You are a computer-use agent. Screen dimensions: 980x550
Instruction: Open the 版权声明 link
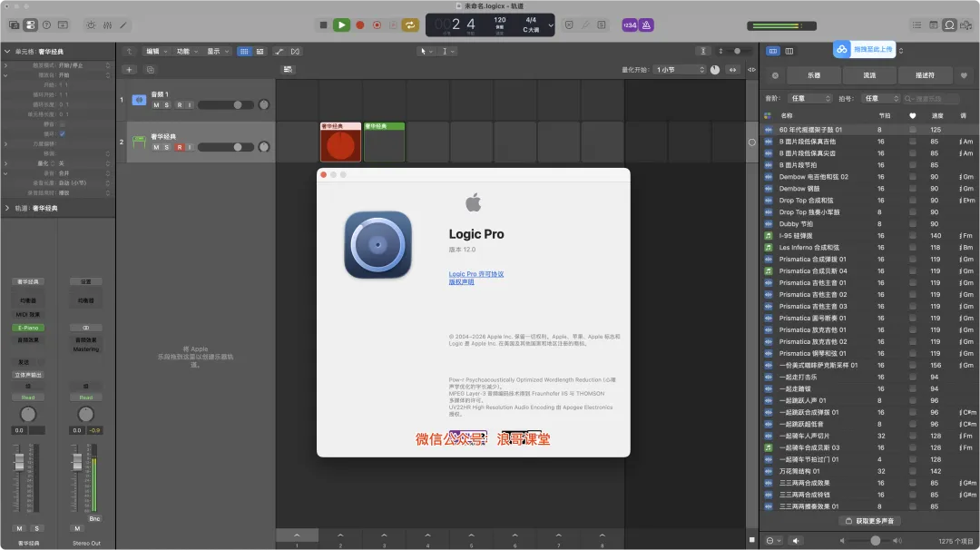461,282
